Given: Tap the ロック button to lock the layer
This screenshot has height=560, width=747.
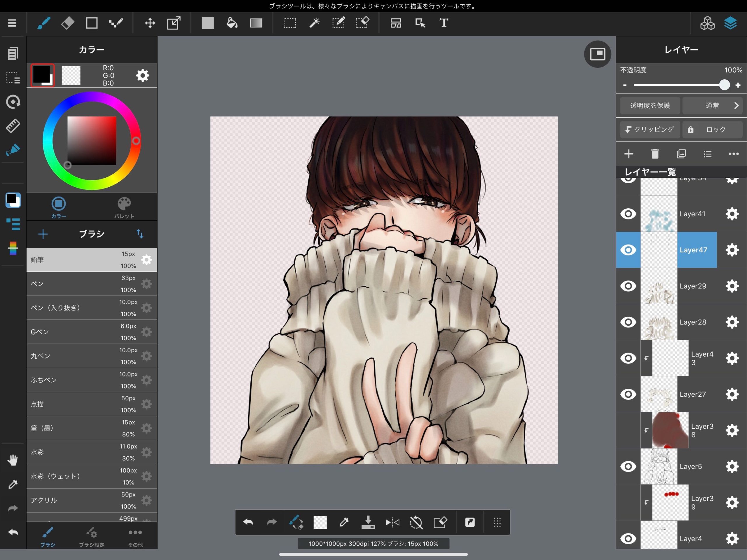Looking at the screenshot, I should pyautogui.click(x=713, y=129).
